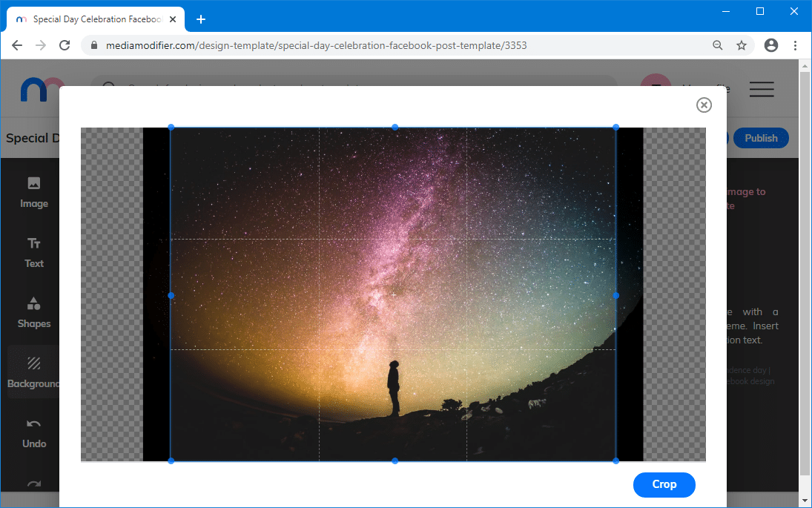Click the person silhouette in the crop image

[x=394, y=389]
